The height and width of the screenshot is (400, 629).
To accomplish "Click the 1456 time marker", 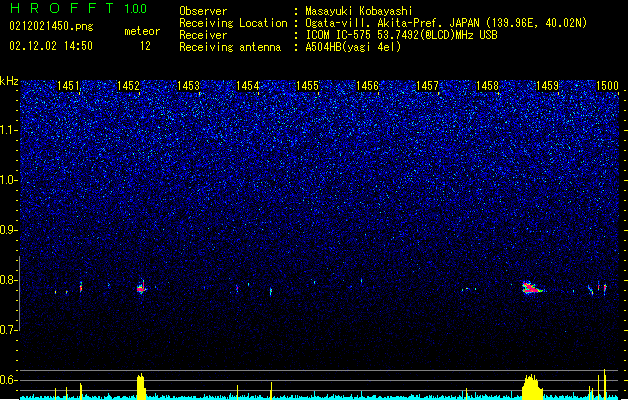I will click(367, 86).
